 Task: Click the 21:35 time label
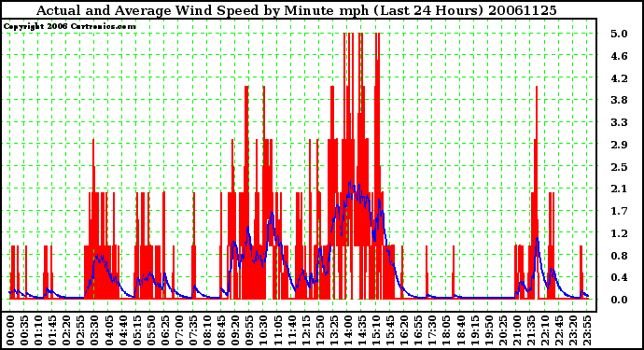pos(530,330)
